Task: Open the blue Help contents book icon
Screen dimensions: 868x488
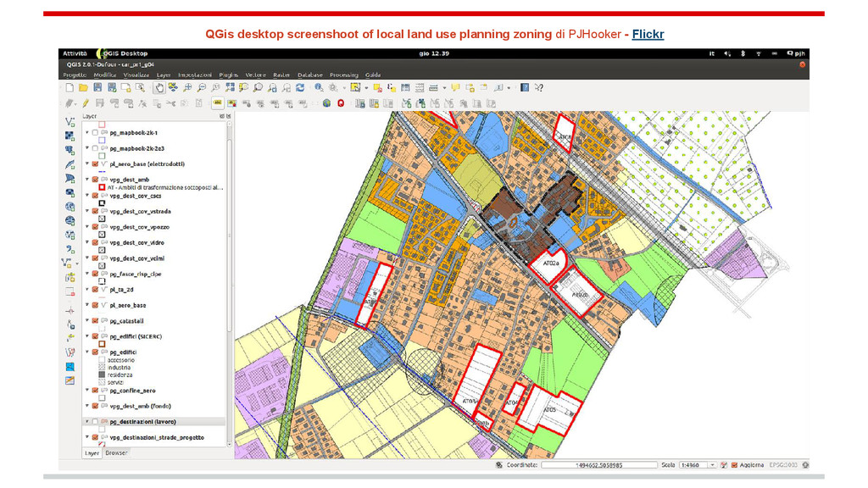Action: [x=525, y=87]
